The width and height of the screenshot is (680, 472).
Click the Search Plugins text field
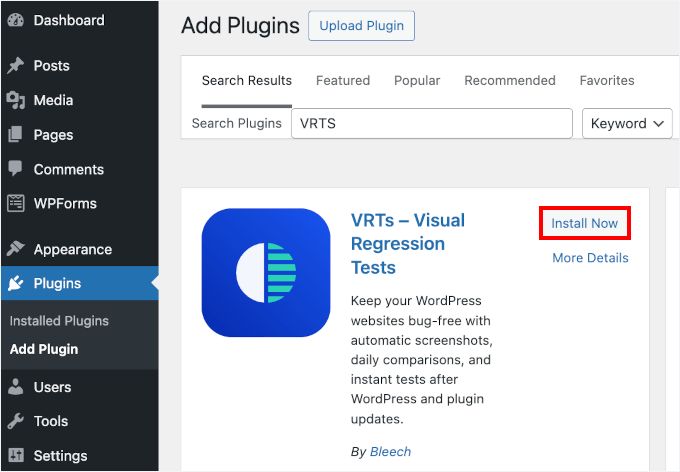pos(431,123)
